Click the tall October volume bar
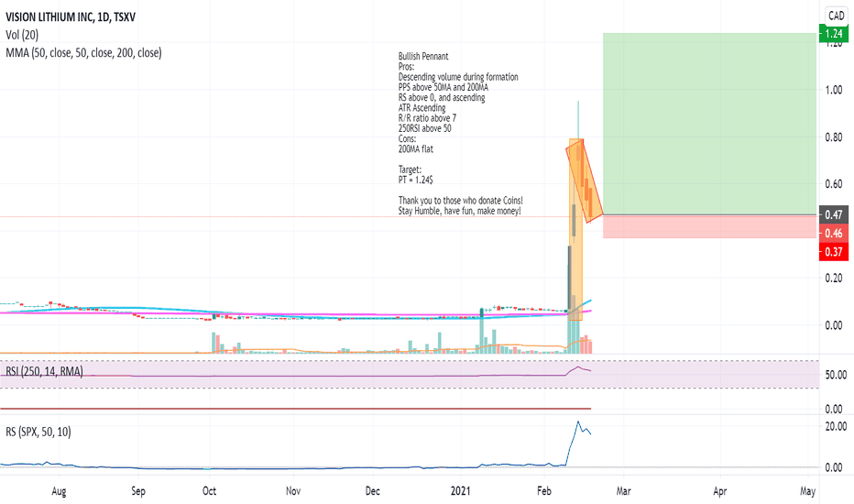The height and width of the screenshot is (504, 854). pyautogui.click(x=213, y=343)
